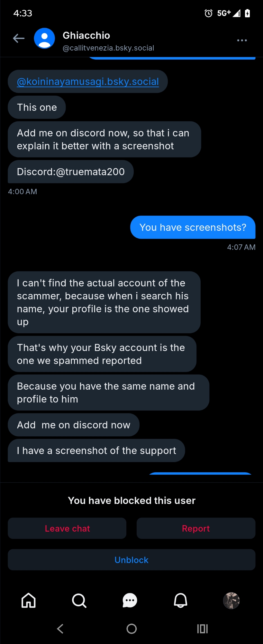The width and height of the screenshot is (263, 644).
Task: Open the Notifications bell tab
Action: pyautogui.click(x=181, y=601)
